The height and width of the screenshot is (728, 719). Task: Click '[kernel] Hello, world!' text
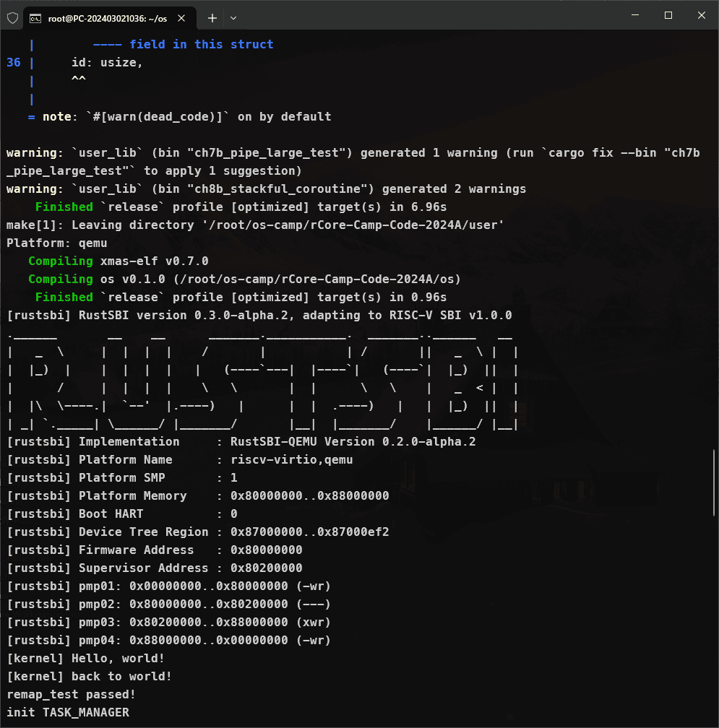coord(85,659)
